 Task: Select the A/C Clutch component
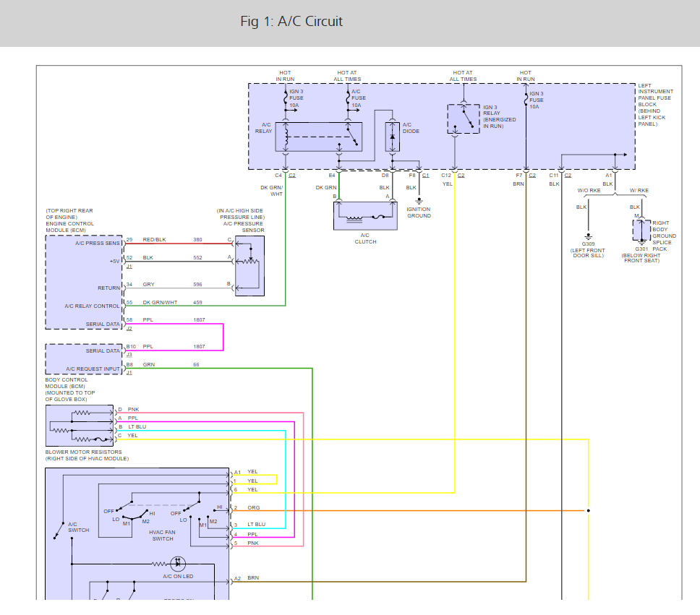pyautogui.click(x=365, y=216)
